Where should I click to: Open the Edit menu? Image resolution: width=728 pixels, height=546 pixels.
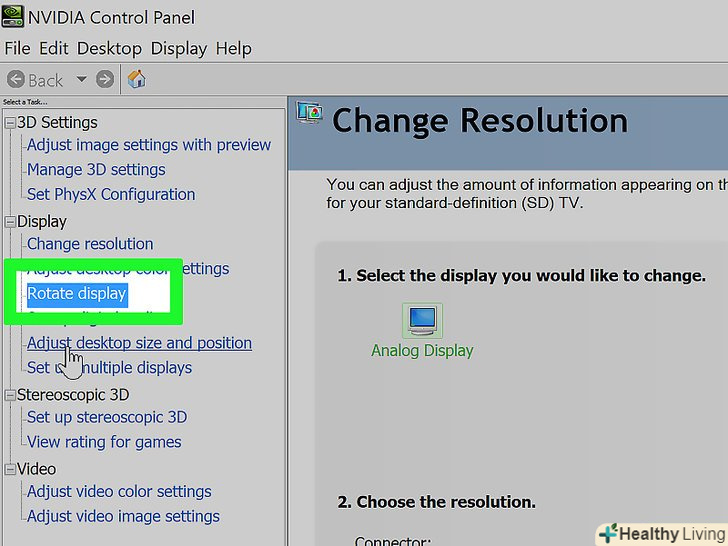tap(54, 48)
